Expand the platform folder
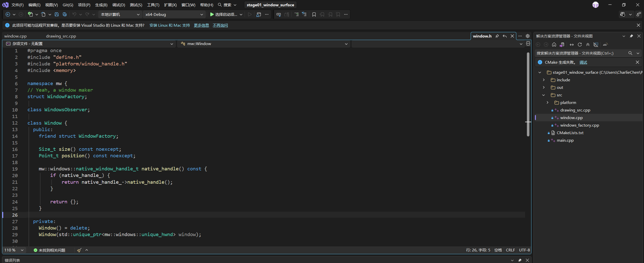The width and height of the screenshot is (644, 263). [548, 102]
